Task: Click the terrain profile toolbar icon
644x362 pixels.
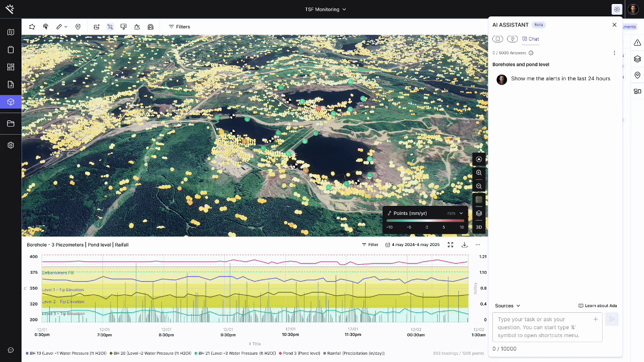Action: click(x=137, y=27)
